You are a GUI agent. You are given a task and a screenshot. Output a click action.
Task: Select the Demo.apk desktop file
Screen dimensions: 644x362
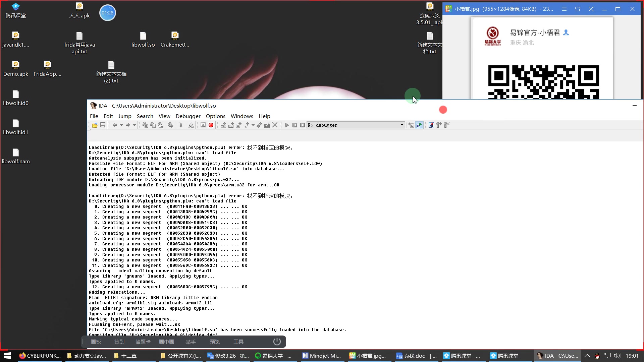coord(16,69)
